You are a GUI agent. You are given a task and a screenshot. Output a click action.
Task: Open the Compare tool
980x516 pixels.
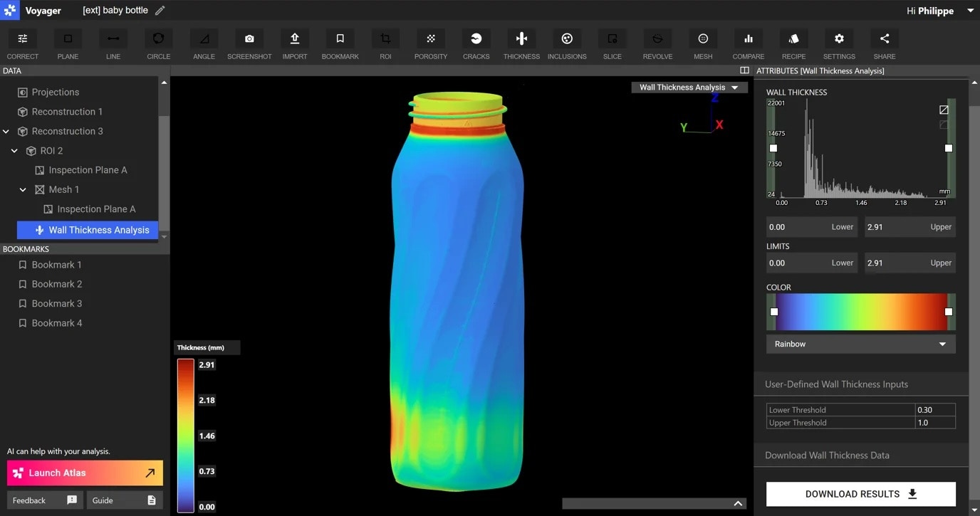pyautogui.click(x=749, y=45)
